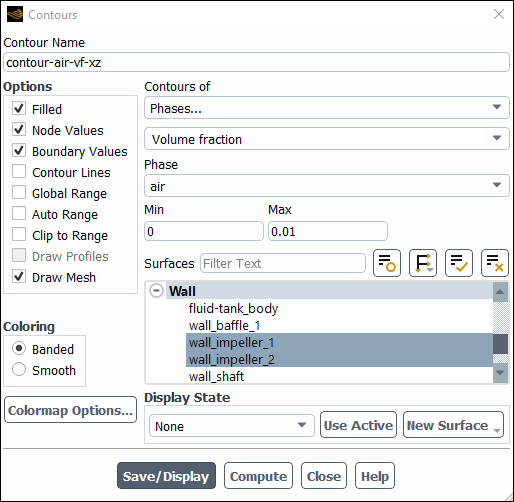Screen dimensions: 514x502
Task: Open the Phase air dropdown
Action: (x=327, y=186)
